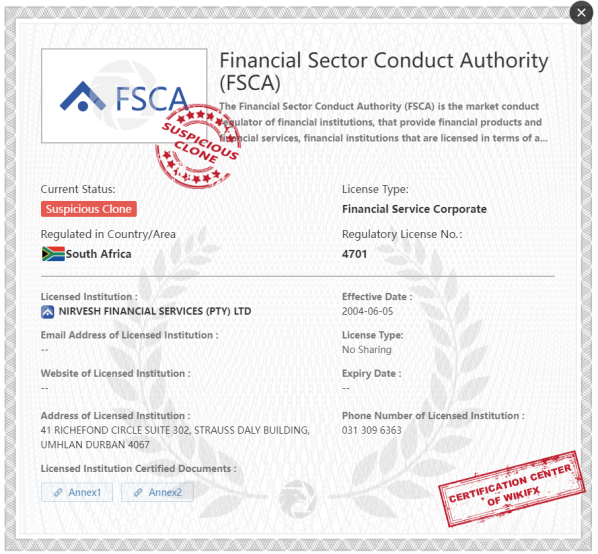Click the Annex2 link chain icon
Screen dimensions: 598x554
[138, 493]
